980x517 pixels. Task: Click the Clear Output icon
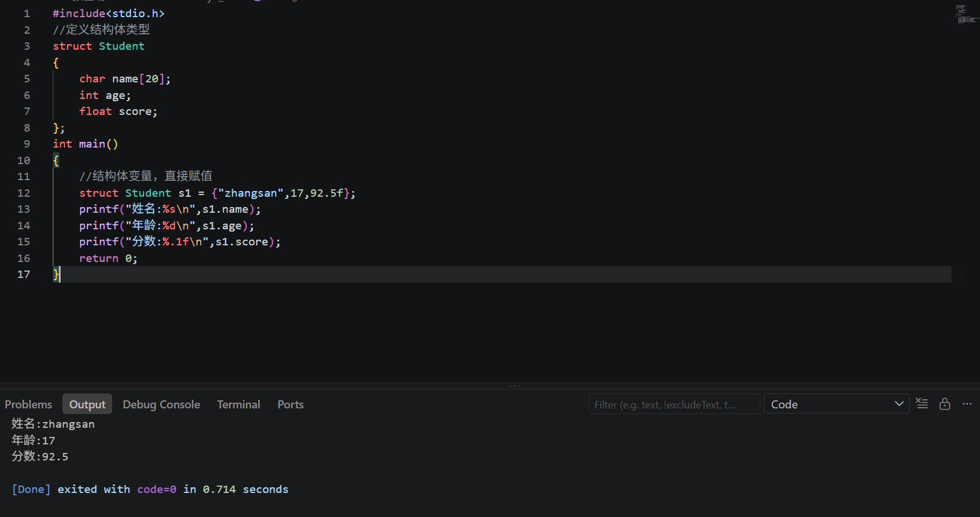[922, 404]
